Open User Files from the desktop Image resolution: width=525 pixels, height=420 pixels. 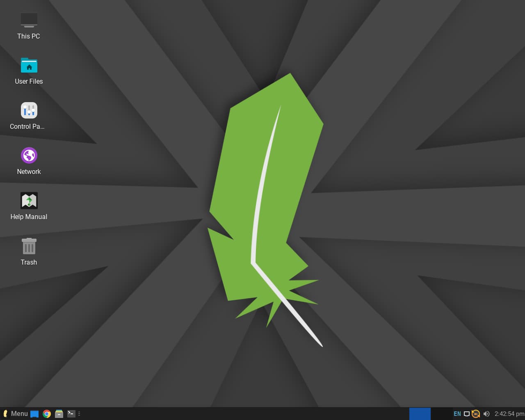[29, 65]
